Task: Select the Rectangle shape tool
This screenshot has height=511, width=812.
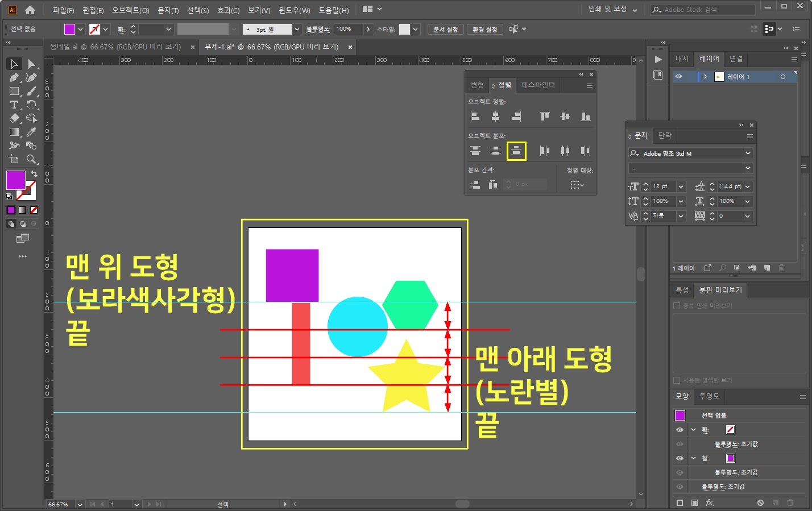Action: point(15,91)
